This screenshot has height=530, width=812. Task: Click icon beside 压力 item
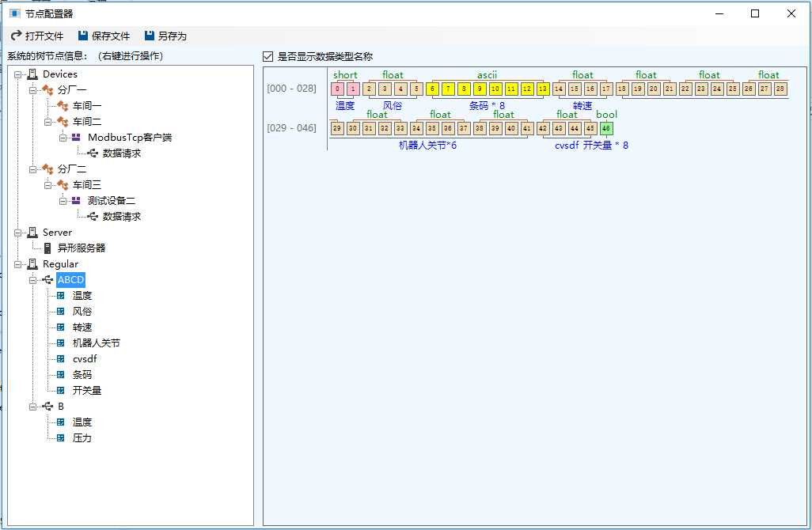61,438
